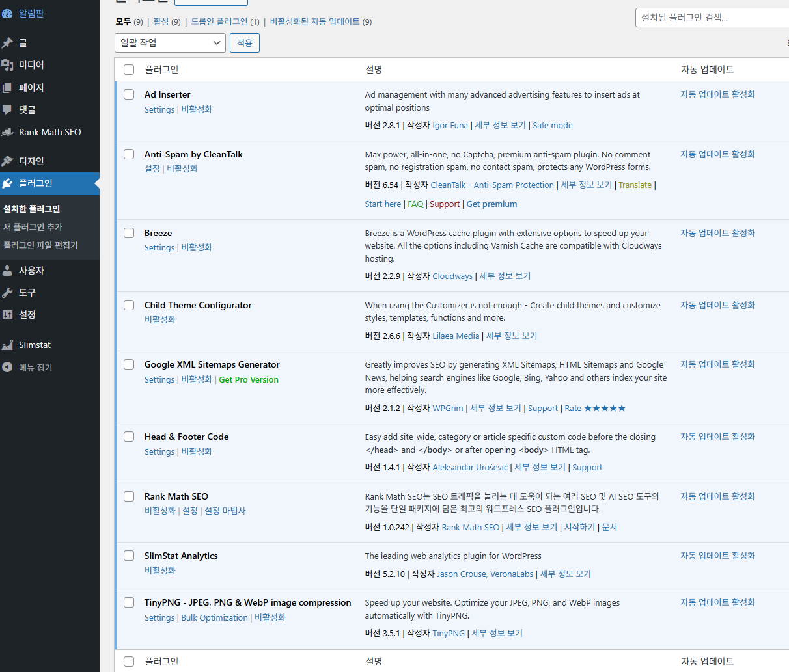This screenshot has width=789, height=672.
Task: Open Head & Footer Code Support link
Action: click(x=587, y=468)
